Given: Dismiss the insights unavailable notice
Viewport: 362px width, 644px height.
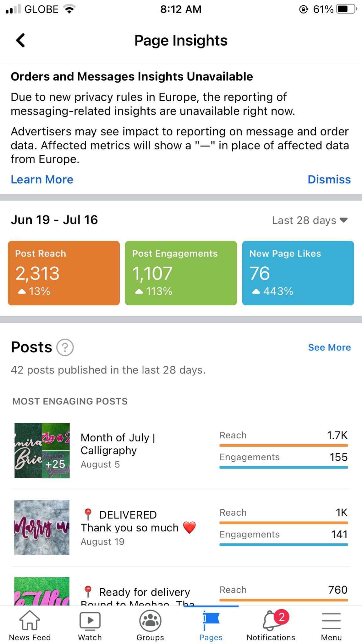Looking at the screenshot, I should coord(329,180).
